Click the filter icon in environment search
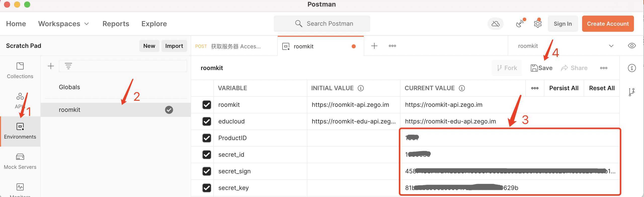This screenshot has height=197, width=644. click(68, 66)
